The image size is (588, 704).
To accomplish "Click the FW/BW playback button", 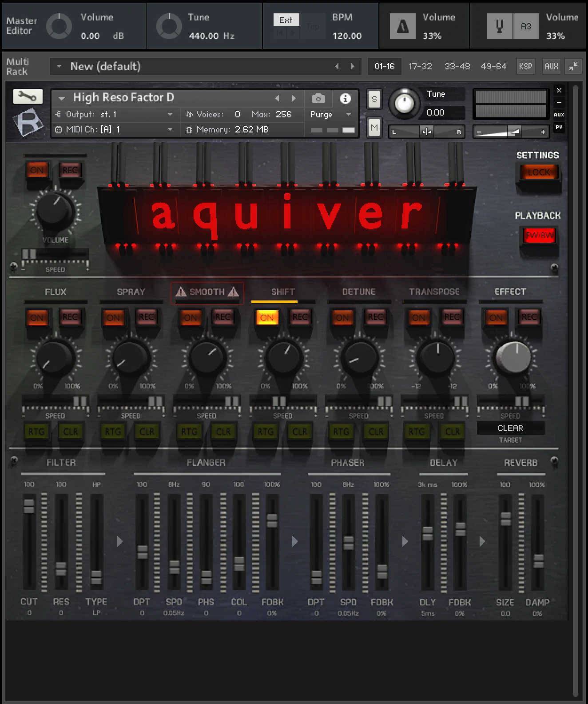I will click(540, 235).
